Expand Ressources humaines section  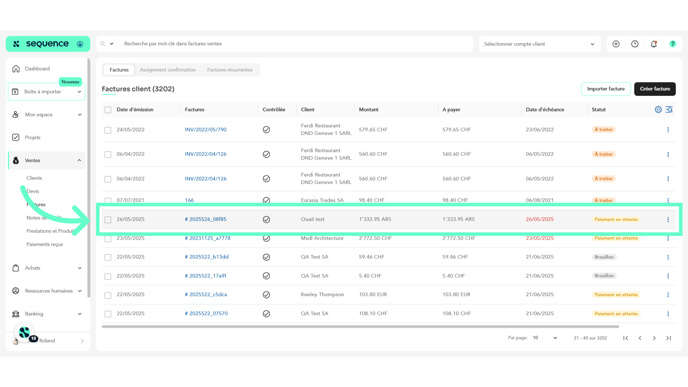[x=79, y=291]
